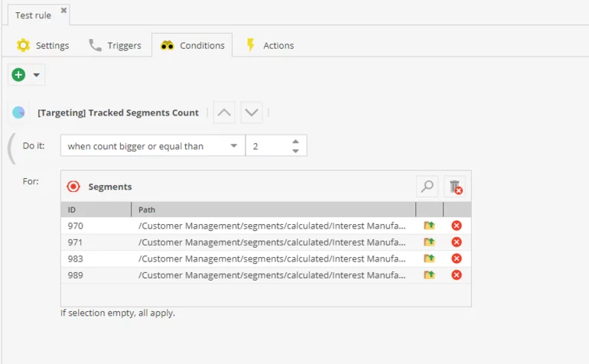The image size is (589, 364).
Task: Sort by the Path column header
Action: 274,210
